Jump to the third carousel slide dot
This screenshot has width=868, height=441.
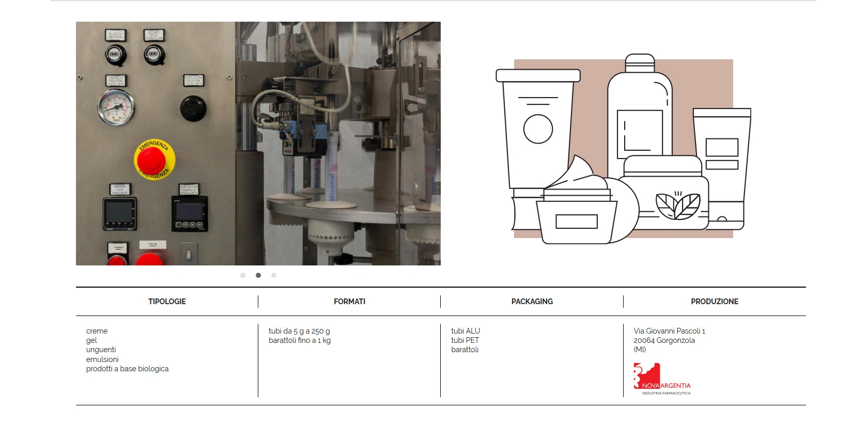[274, 275]
